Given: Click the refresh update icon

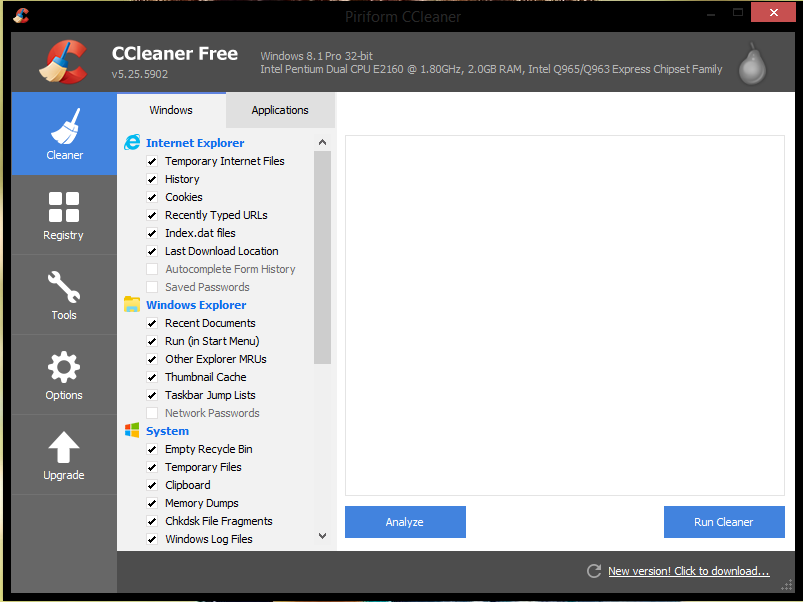Looking at the screenshot, I should tap(594, 571).
